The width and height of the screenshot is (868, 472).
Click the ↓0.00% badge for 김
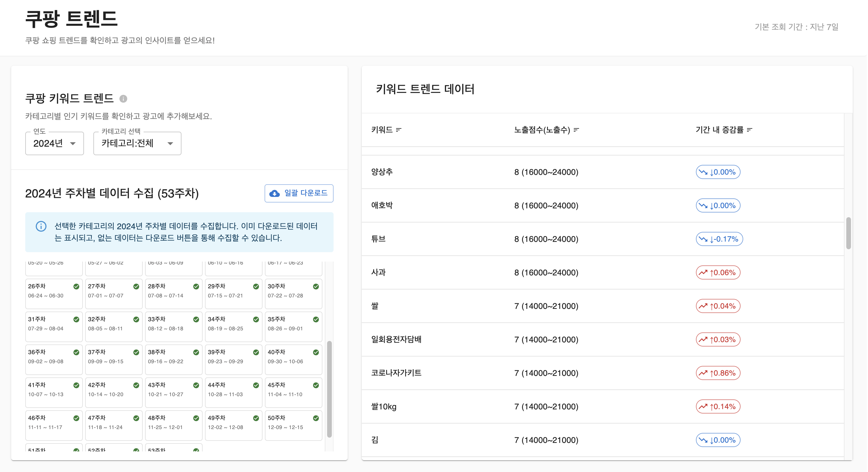(x=718, y=440)
